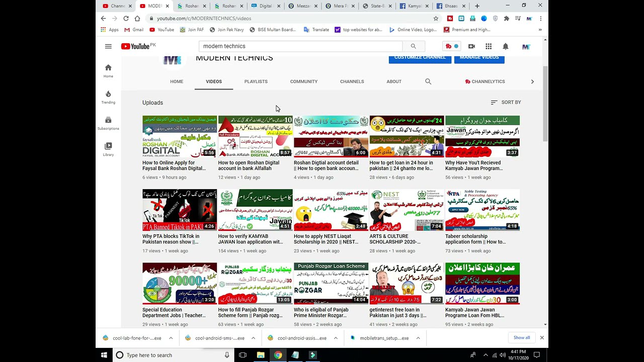Open the Windows Start menu
This screenshot has height=362, width=644.
[x=104, y=355]
